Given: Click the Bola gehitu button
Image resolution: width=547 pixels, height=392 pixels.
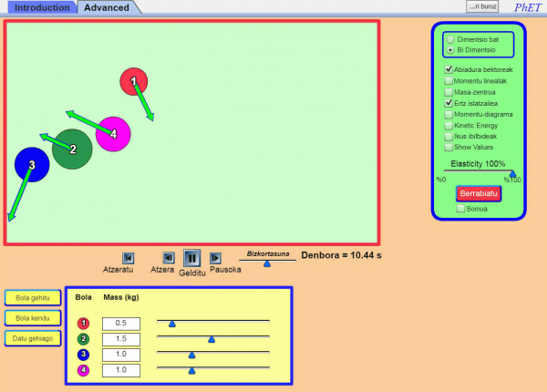Looking at the screenshot, I should tap(32, 297).
